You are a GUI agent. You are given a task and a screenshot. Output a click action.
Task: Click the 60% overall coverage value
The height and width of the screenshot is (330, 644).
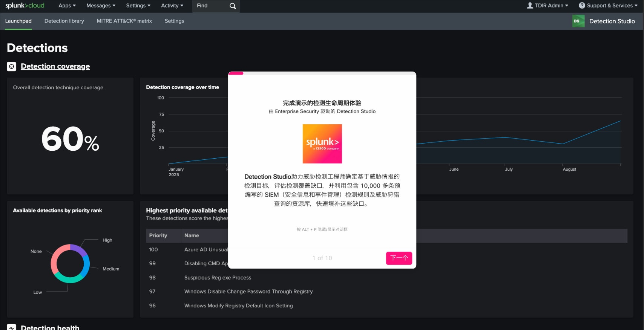[70, 139]
